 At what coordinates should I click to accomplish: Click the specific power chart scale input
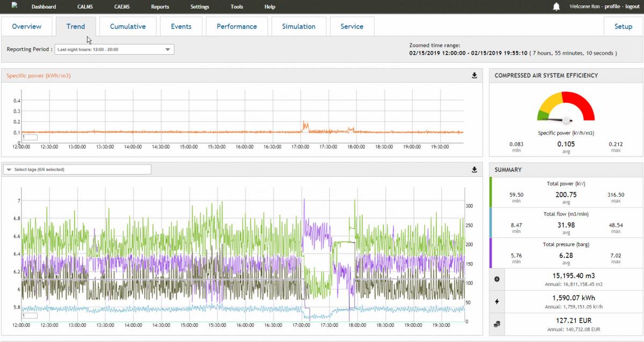[x=30, y=137]
